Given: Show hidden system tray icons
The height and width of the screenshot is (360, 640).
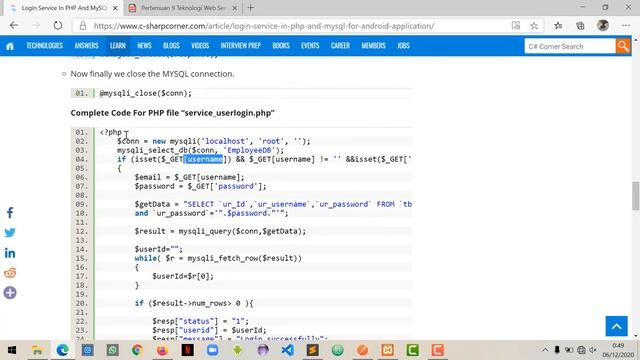Looking at the screenshot, I should (545, 350).
